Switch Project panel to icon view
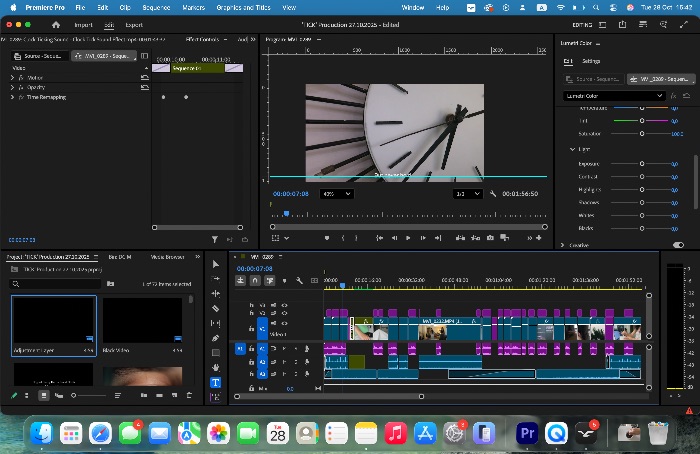This screenshot has height=454, width=700. click(x=44, y=396)
